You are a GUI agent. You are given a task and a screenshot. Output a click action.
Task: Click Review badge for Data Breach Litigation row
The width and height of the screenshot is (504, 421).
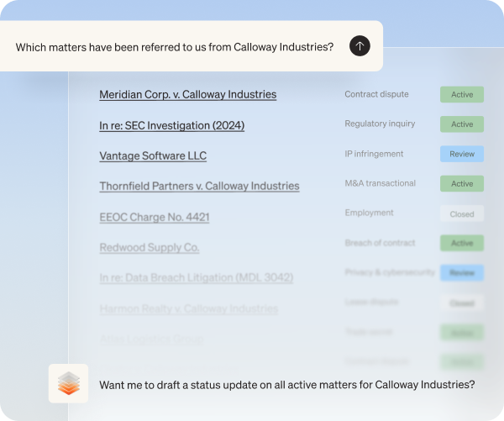(462, 273)
